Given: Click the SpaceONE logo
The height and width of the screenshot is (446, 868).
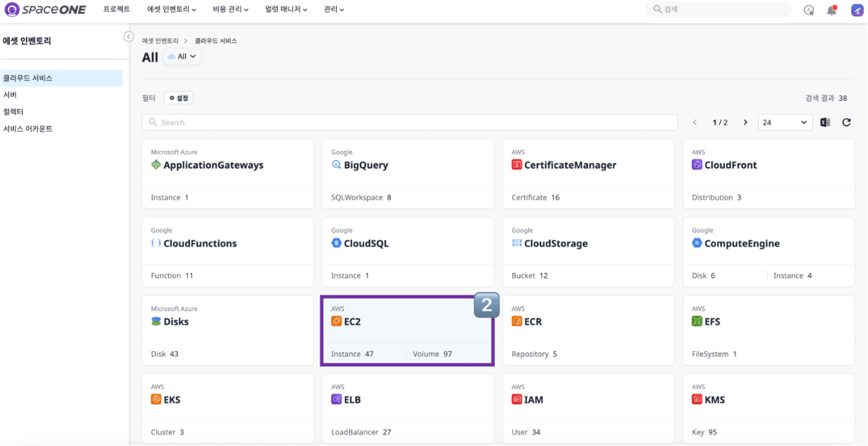Looking at the screenshot, I should (x=45, y=9).
